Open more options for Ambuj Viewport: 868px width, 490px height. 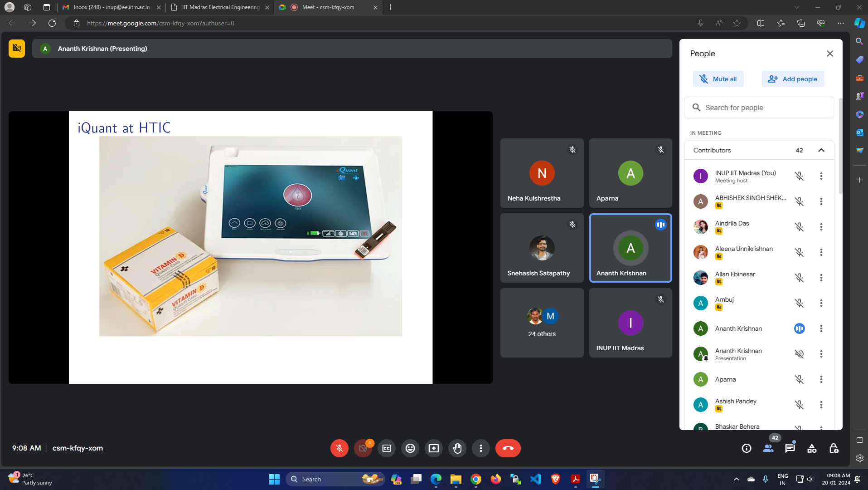pyautogui.click(x=821, y=303)
